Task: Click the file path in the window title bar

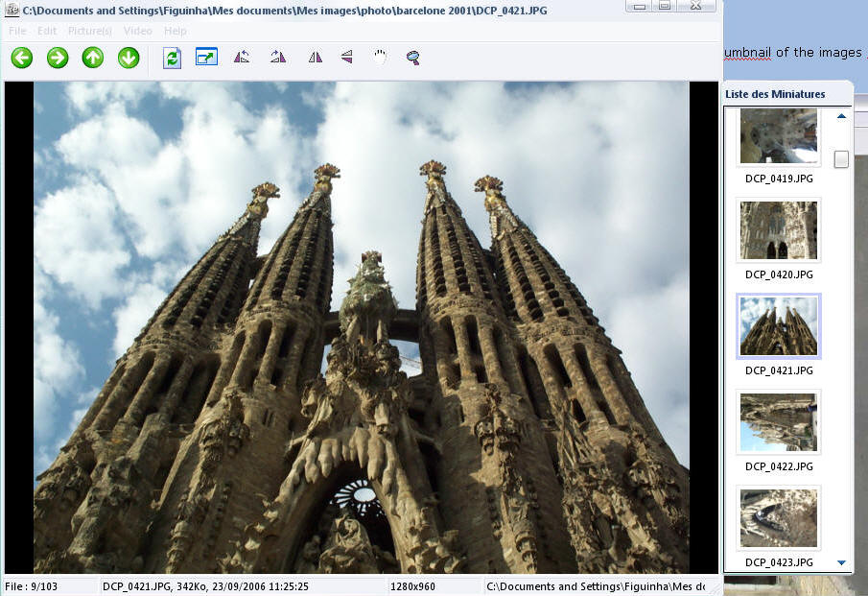Action: [x=285, y=11]
